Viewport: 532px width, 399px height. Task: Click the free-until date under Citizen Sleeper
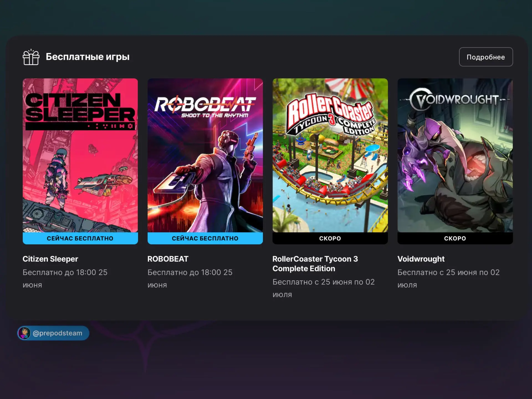click(x=65, y=278)
